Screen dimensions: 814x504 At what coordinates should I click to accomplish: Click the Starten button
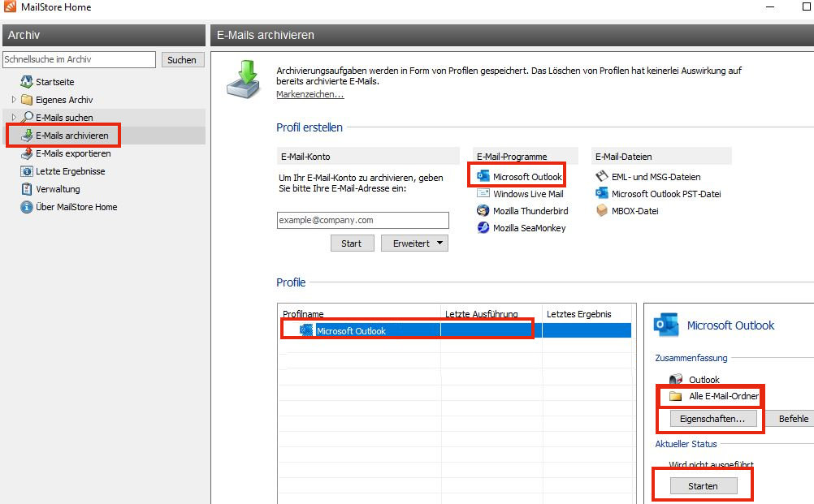(x=704, y=486)
